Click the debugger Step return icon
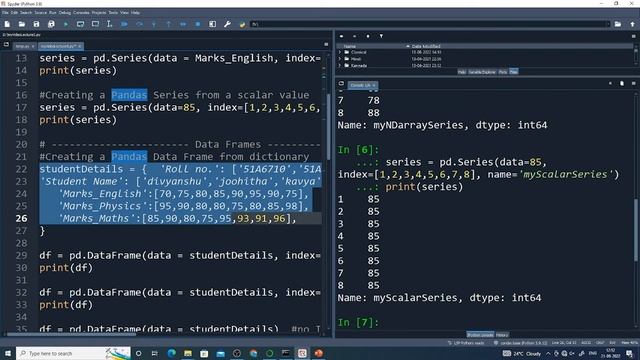This screenshot has height=360, width=640. click(169, 24)
